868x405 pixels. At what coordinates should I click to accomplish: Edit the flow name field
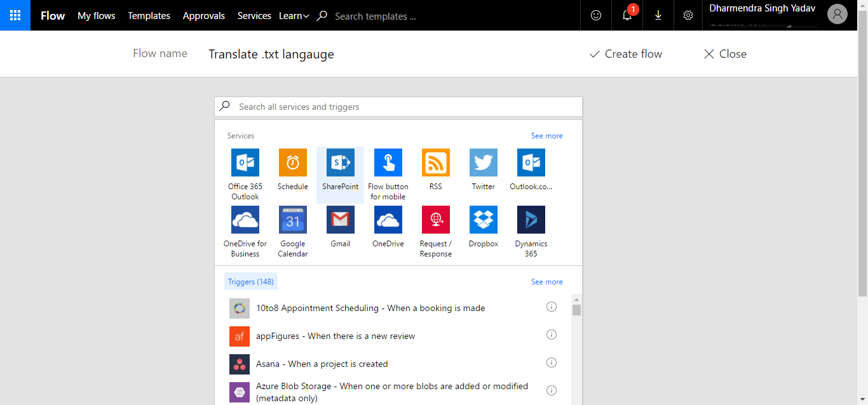pos(271,54)
